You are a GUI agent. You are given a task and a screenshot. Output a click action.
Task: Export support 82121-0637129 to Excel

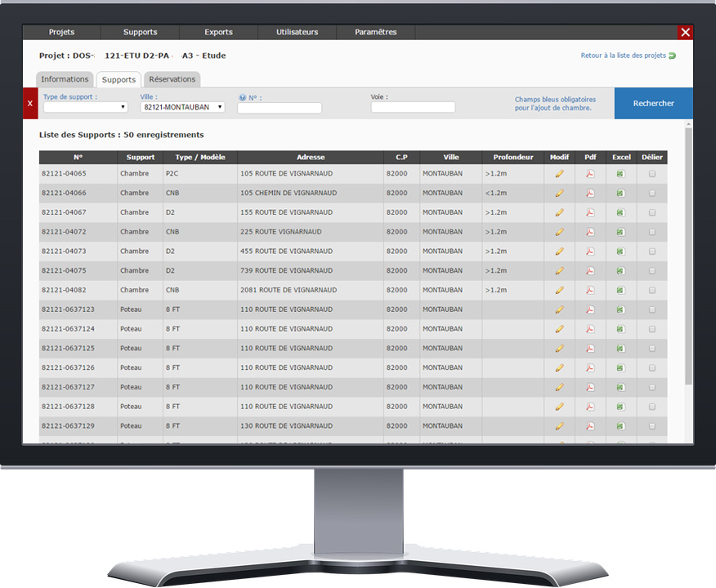(x=620, y=426)
